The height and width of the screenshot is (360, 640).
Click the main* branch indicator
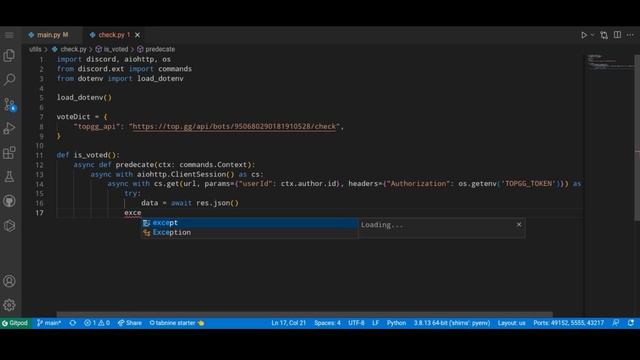[x=49, y=323]
